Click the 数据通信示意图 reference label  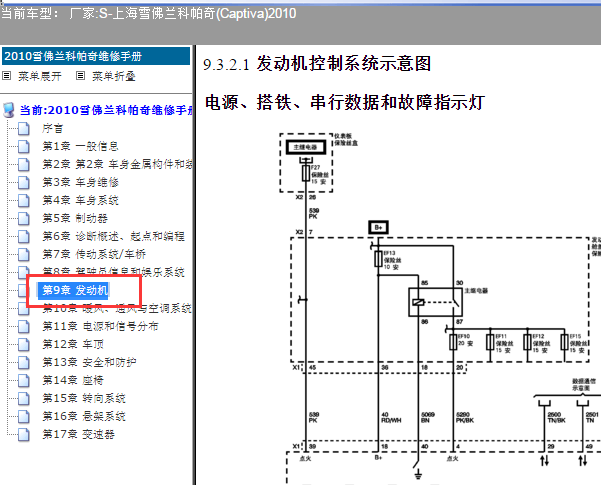(x=584, y=385)
